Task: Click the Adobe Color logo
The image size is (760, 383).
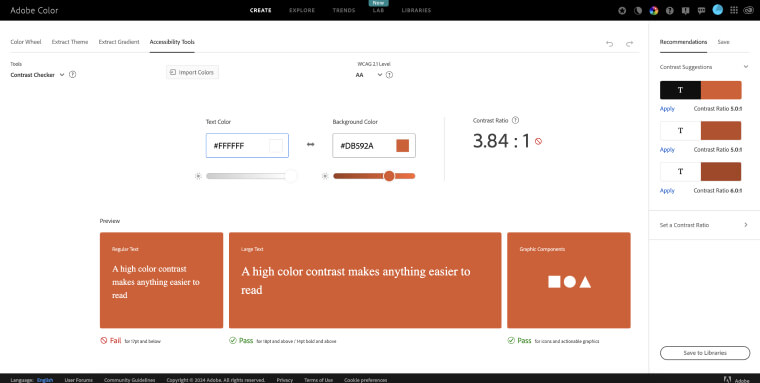Action: click(34, 10)
